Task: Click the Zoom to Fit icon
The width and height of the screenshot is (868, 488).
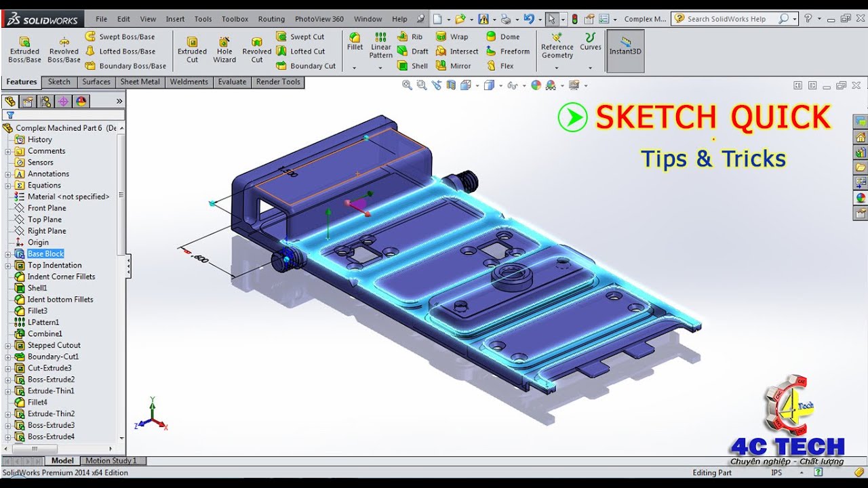Action: (x=407, y=85)
